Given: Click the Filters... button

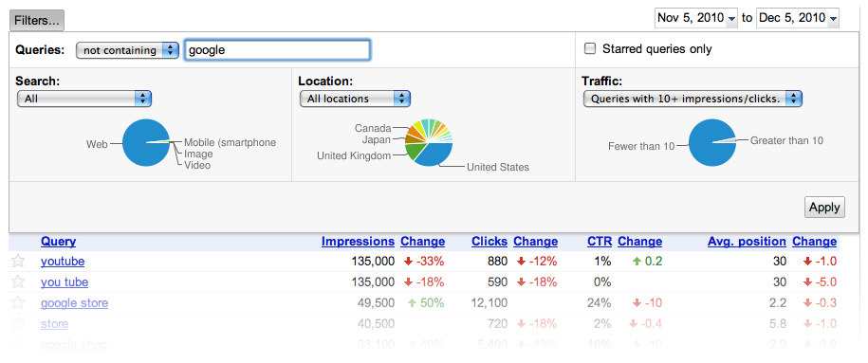Looking at the screenshot, I should coord(37,21).
